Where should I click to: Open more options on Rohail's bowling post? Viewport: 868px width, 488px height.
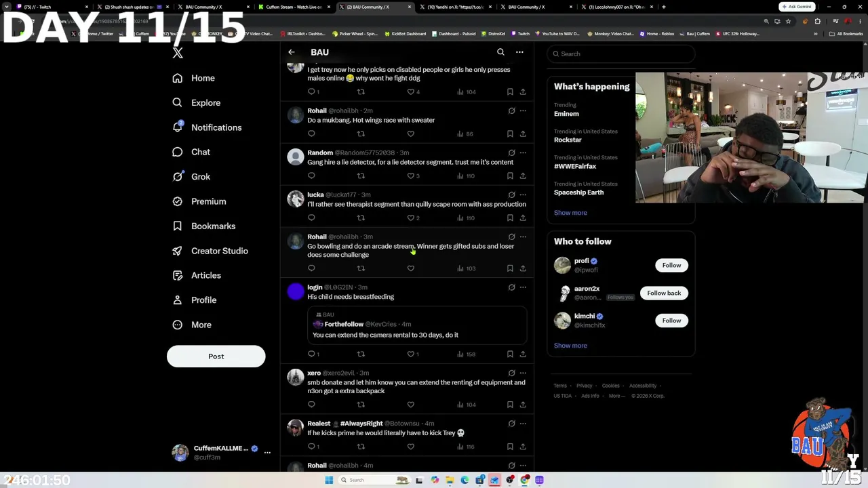[x=523, y=237]
